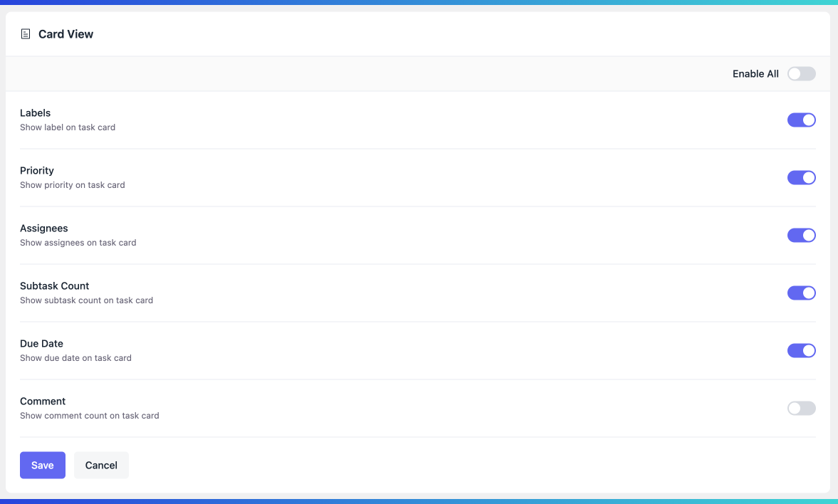Click the Card View document icon

click(26, 33)
